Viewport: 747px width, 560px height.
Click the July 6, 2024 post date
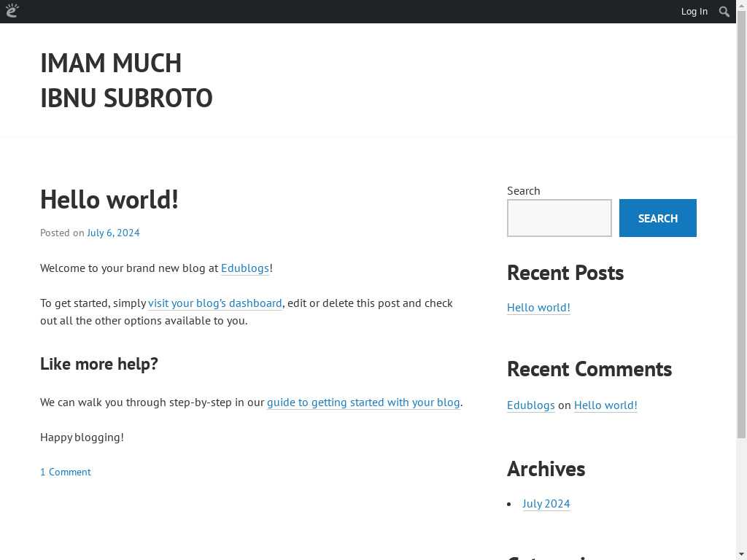click(113, 233)
